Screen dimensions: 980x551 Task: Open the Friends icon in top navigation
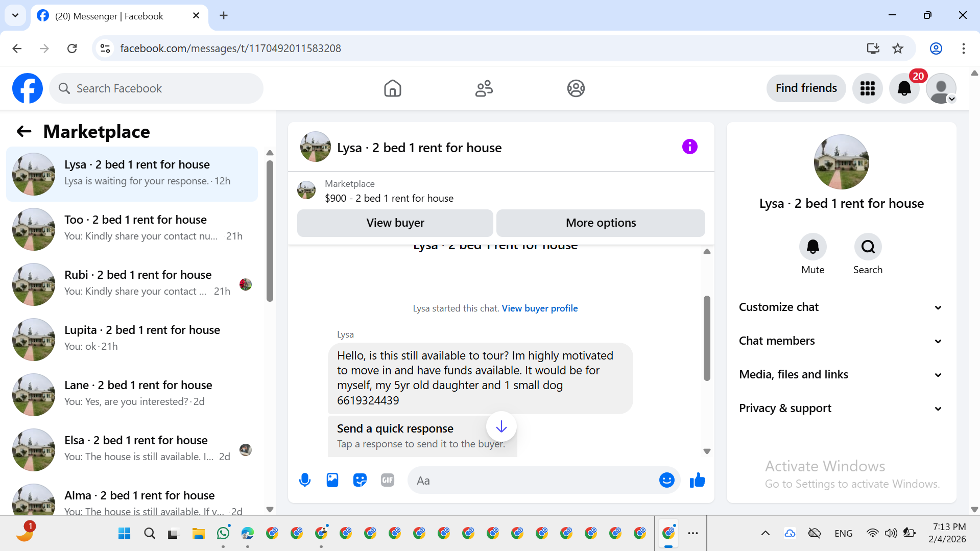pos(484,88)
